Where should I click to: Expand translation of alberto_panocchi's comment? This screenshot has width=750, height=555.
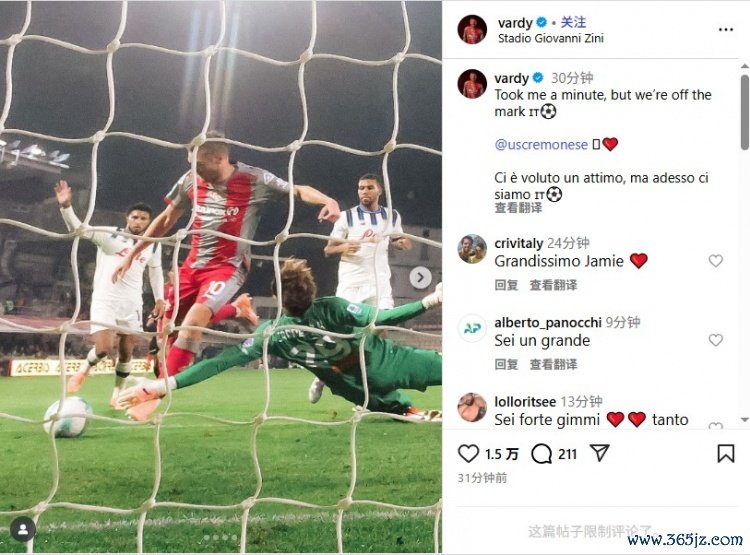553,365
